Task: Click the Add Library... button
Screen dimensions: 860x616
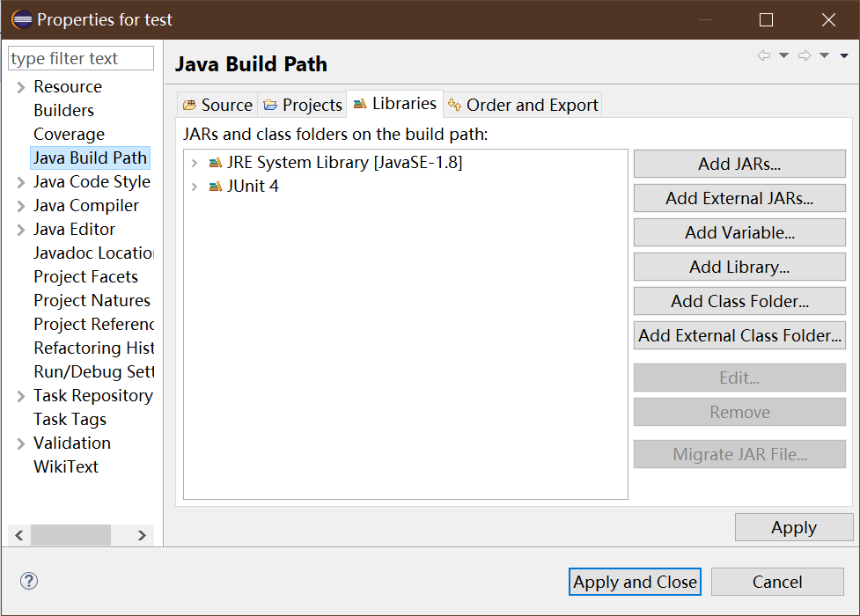Action: tap(739, 267)
